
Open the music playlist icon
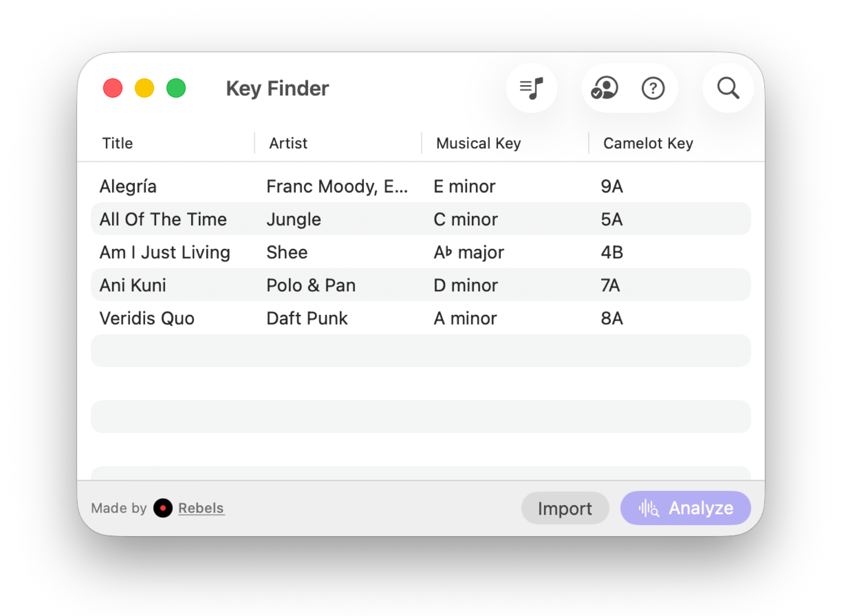531,88
